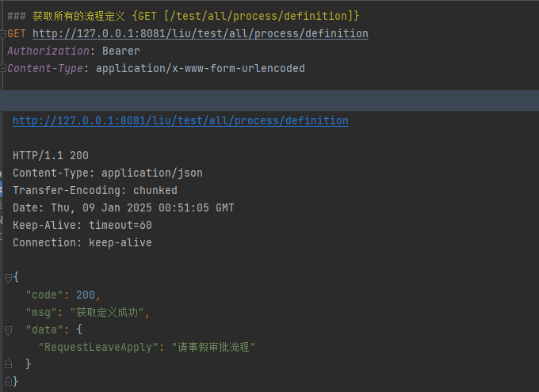
Task: Collapse the "data" JSON object
Action: pos(8,329)
